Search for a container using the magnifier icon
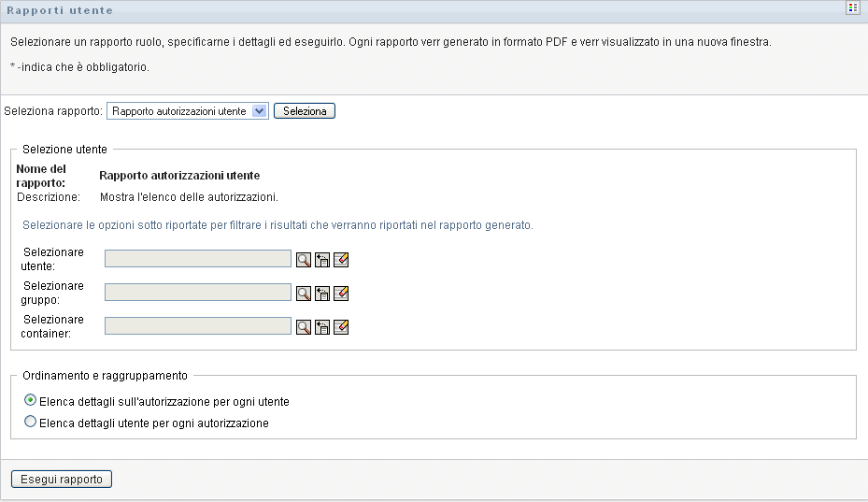868x502 pixels. [x=304, y=327]
